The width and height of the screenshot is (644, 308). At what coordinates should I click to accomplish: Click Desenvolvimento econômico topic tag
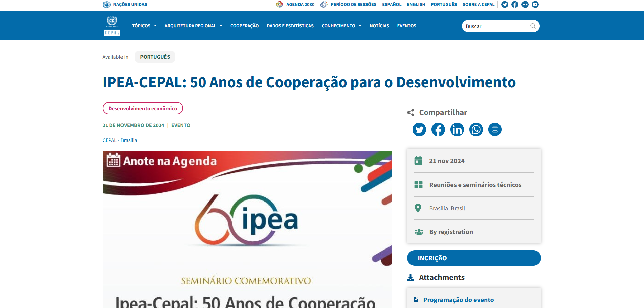point(143,108)
